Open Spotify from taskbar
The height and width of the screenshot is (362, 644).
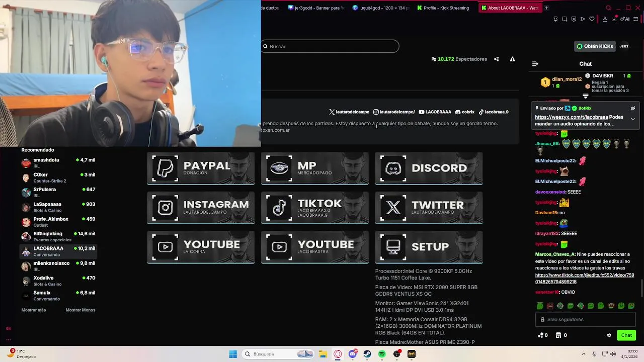click(382, 354)
